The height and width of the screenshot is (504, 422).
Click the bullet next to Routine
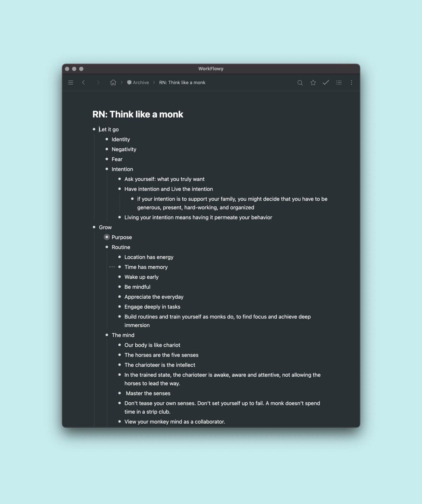pos(107,247)
